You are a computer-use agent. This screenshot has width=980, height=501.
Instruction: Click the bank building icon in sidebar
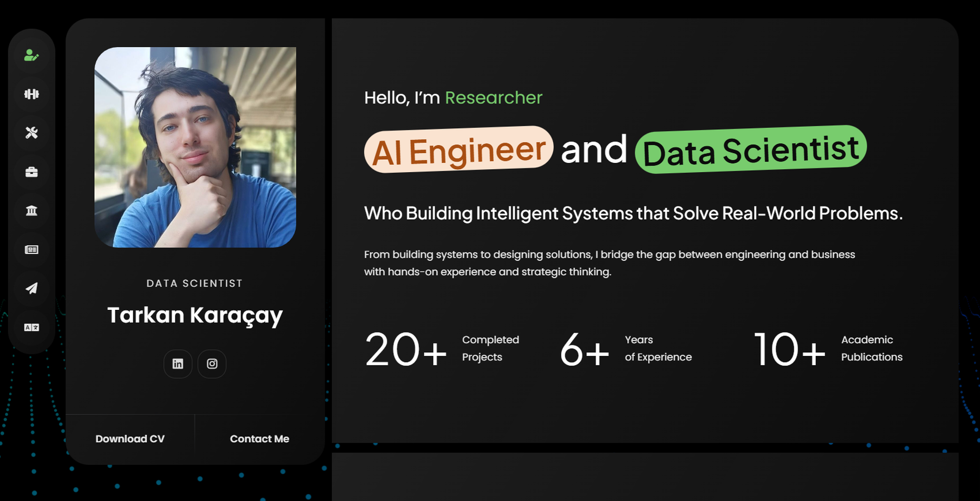click(31, 211)
